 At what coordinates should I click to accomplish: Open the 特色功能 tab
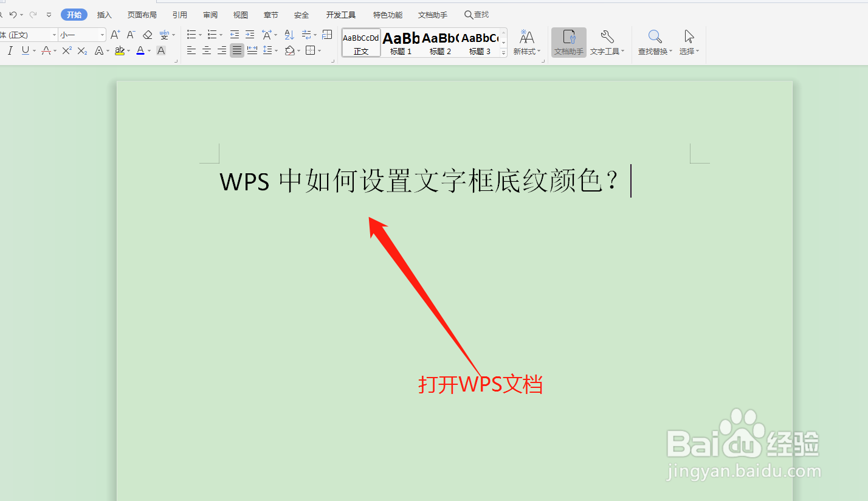(388, 15)
